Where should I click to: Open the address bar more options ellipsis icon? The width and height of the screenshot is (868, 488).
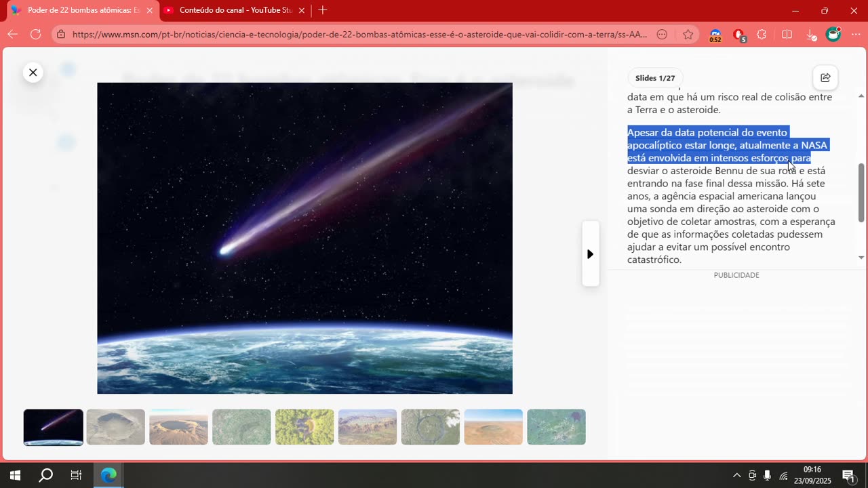662,35
